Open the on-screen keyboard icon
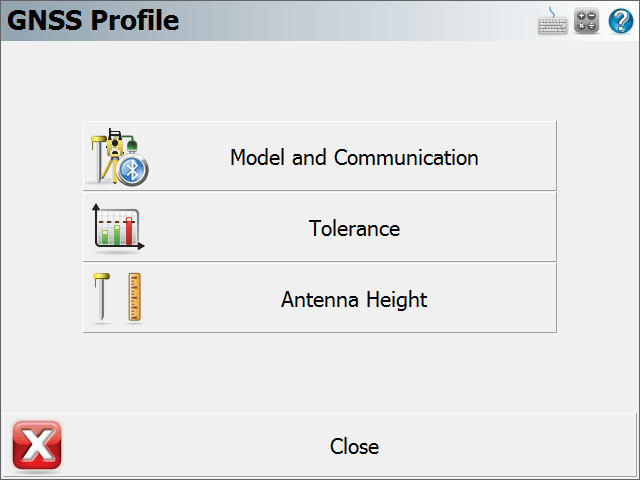640x480 pixels. [x=552, y=21]
